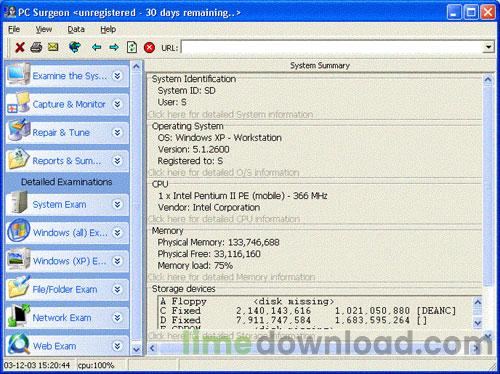Expand the Web Exam chevron
500x374 pixels.
(x=117, y=346)
